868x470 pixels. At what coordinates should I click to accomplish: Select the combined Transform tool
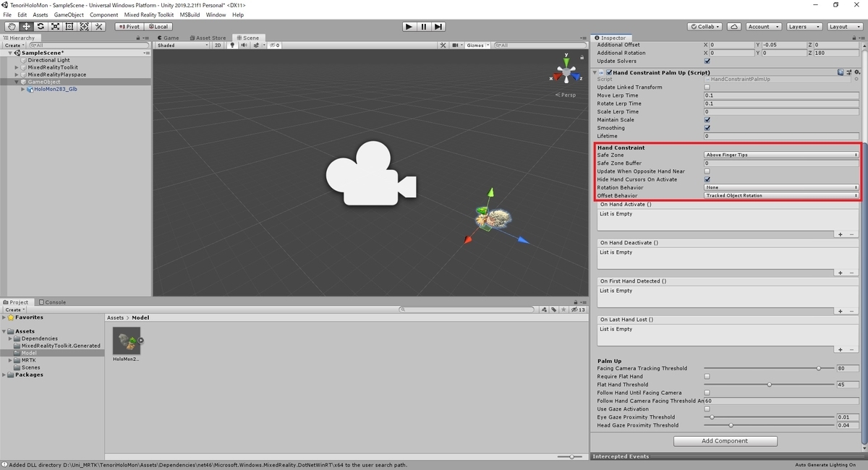pos(84,26)
